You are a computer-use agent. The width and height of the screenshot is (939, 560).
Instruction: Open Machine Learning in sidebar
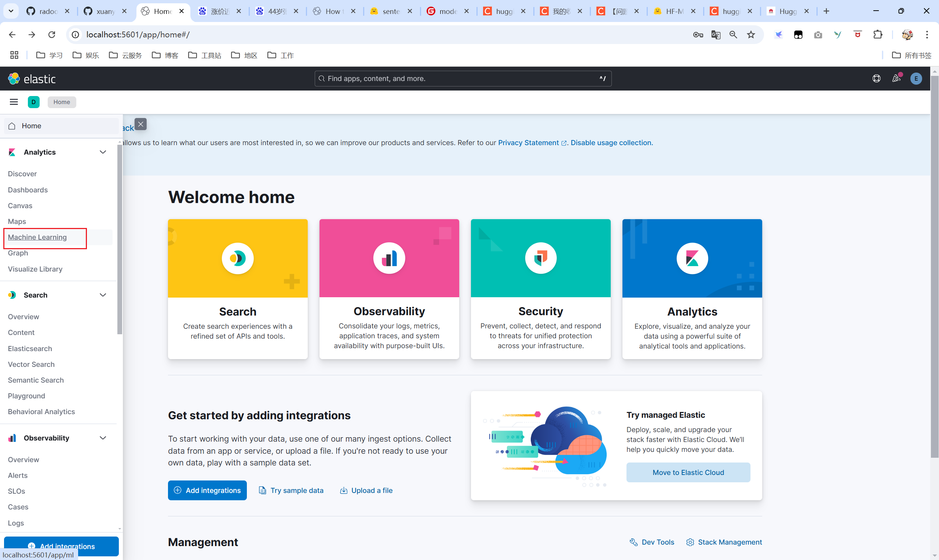coord(37,237)
